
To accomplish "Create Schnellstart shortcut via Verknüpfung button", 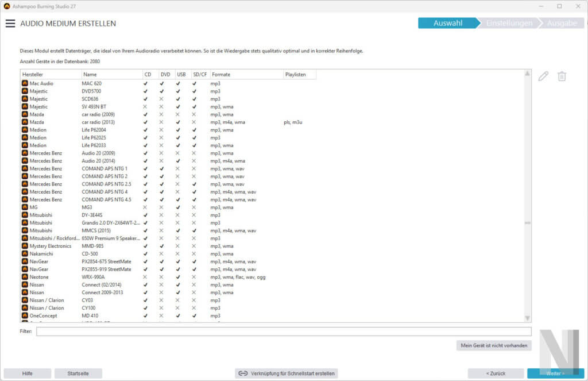I will tap(286, 374).
